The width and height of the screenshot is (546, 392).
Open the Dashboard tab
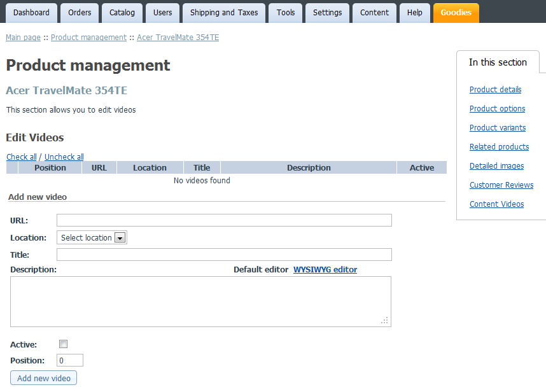tap(31, 13)
